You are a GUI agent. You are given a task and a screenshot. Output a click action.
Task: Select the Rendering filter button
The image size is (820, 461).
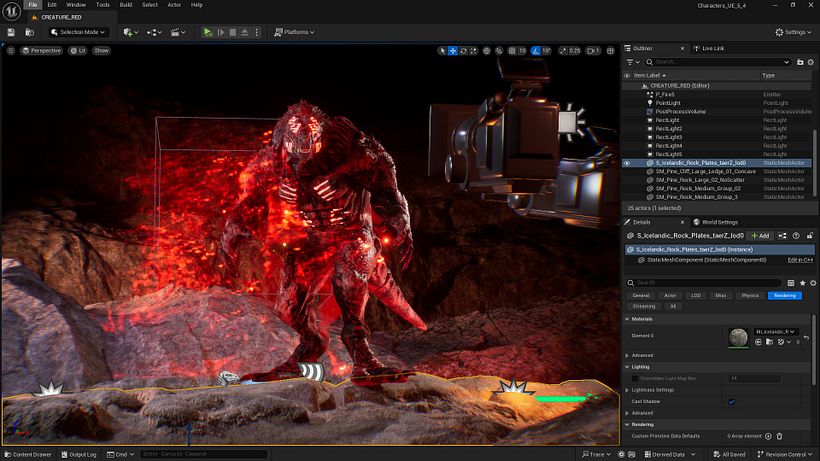coord(784,296)
